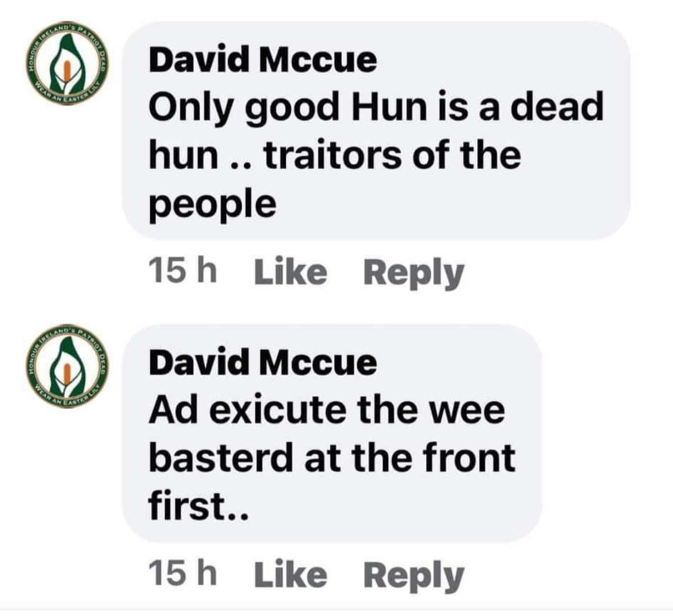Screen dimensions: 673x616
Task: Click 'Wear an Easter Lily' text on top badge
Action: [68, 92]
